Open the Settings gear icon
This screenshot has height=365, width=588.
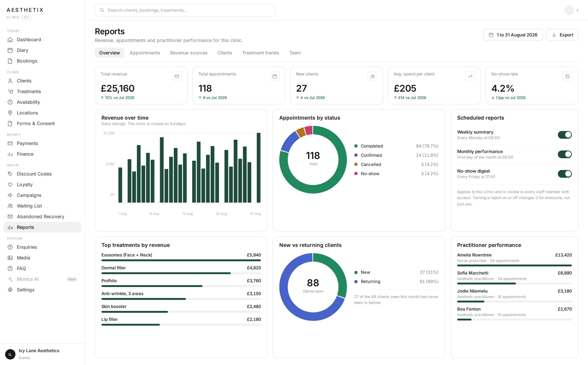click(x=10, y=290)
